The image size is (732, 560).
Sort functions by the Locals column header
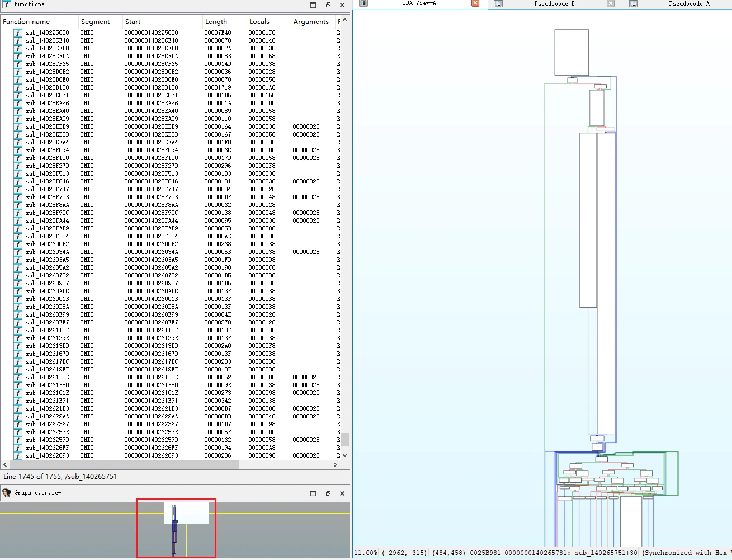pos(259,22)
